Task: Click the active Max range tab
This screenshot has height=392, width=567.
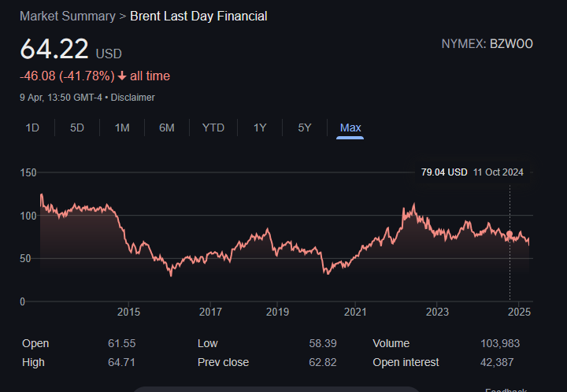Action: tap(350, 128)
